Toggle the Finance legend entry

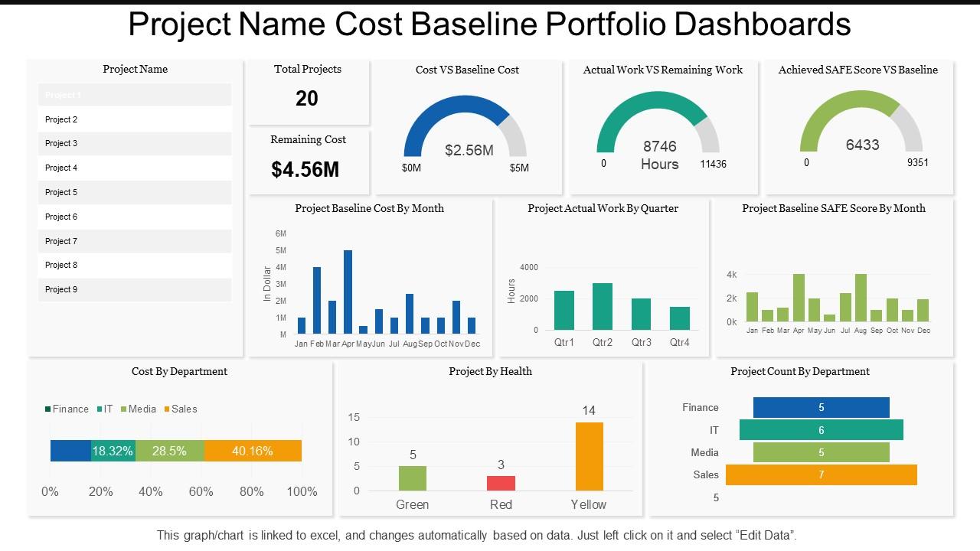(67, 409)
